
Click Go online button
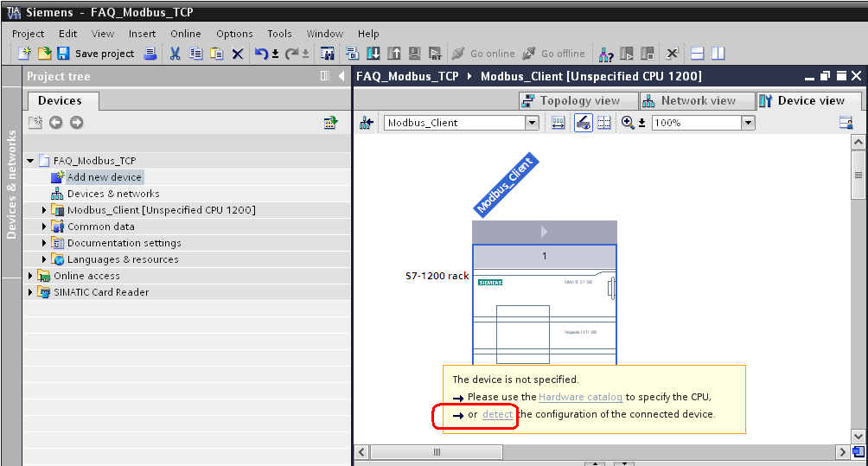483,54
